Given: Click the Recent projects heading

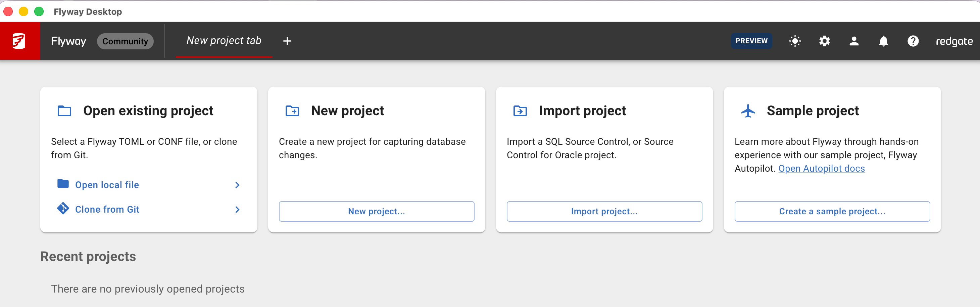Looking at the screenshot, I should click(88, 256).
